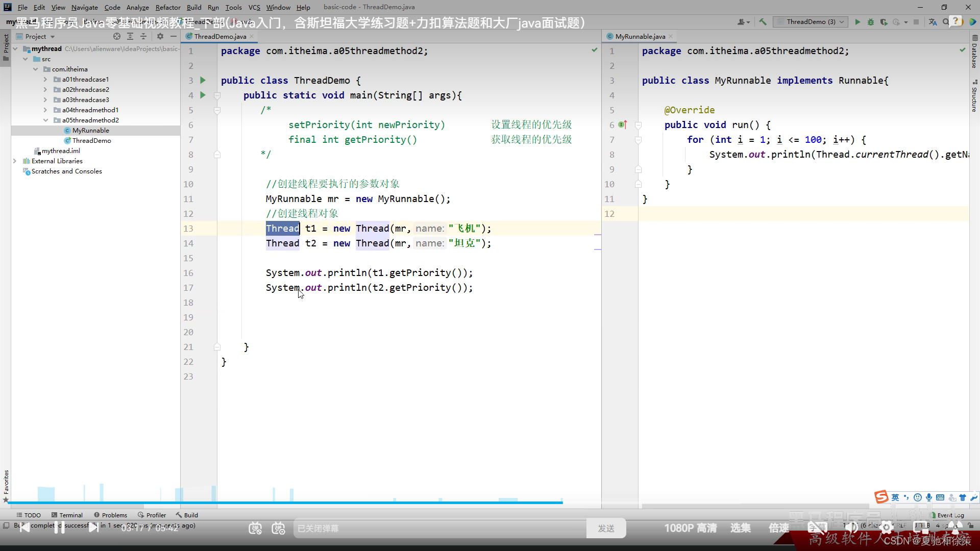Image resolution: width=980 pixels, height=551 pixels.
Task: Click the Project panel settings gear
Action: pyautogui.click(x=160, y=36)
